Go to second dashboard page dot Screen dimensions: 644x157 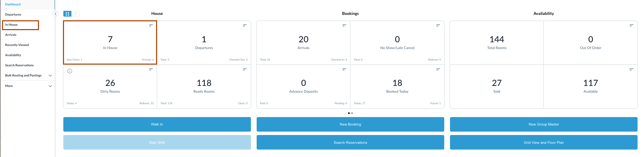[x=352, y=113]
